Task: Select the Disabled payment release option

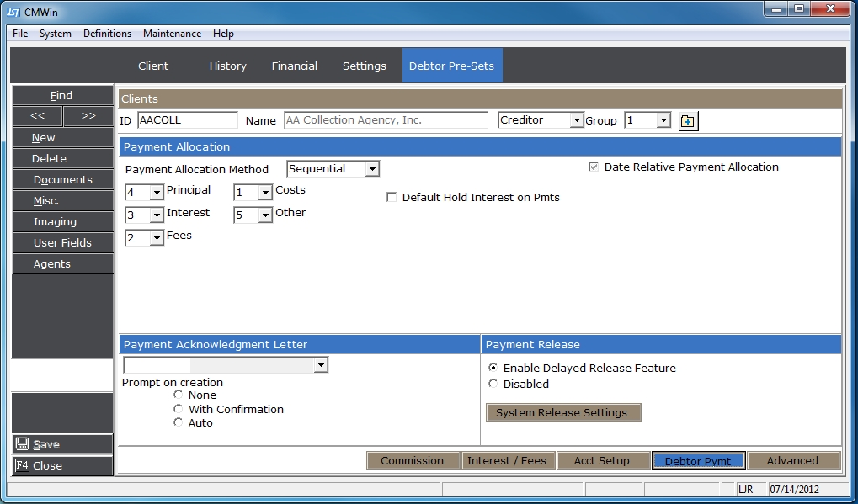Action: coord(493,385)
